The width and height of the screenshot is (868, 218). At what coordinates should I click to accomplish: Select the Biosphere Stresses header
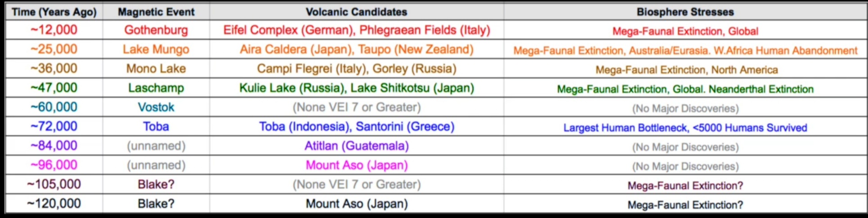(685, 12)
